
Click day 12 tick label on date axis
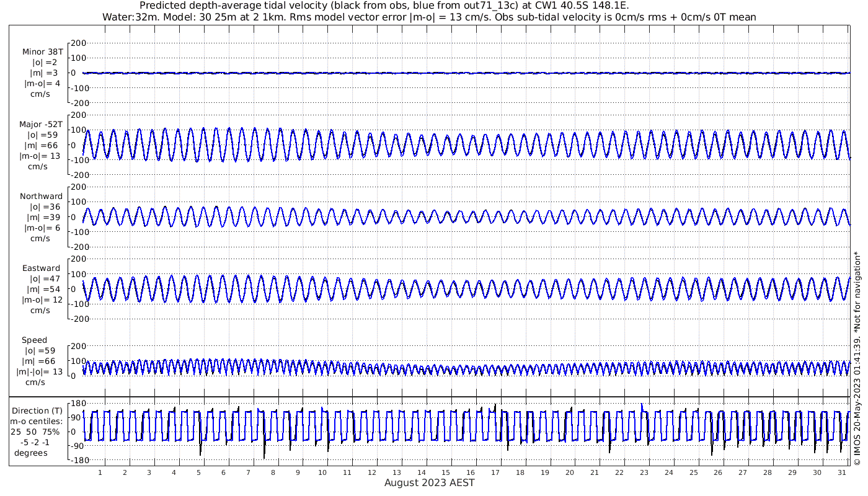(x=372, y=472)
